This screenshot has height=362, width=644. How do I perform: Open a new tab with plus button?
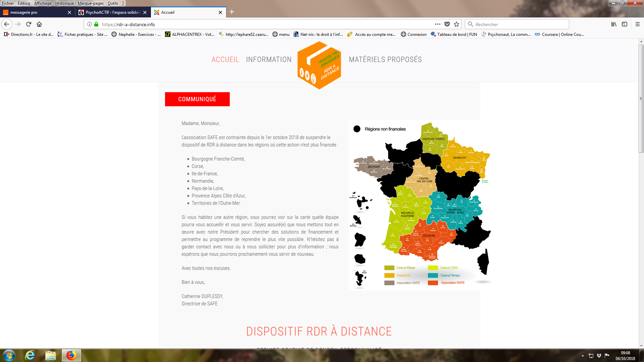click(x=232, y=12)
